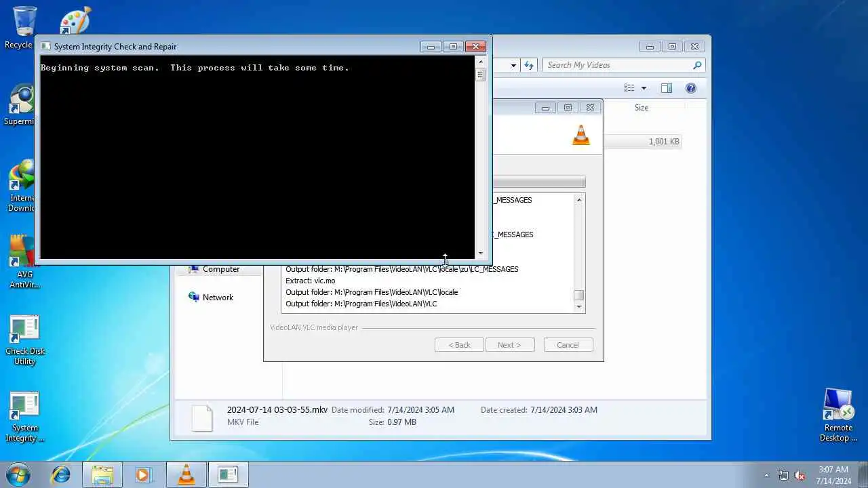Click the search magnifier in Explorer
Image resolution: width=868 pixels, height=488 pixels.
pos(696,65)
